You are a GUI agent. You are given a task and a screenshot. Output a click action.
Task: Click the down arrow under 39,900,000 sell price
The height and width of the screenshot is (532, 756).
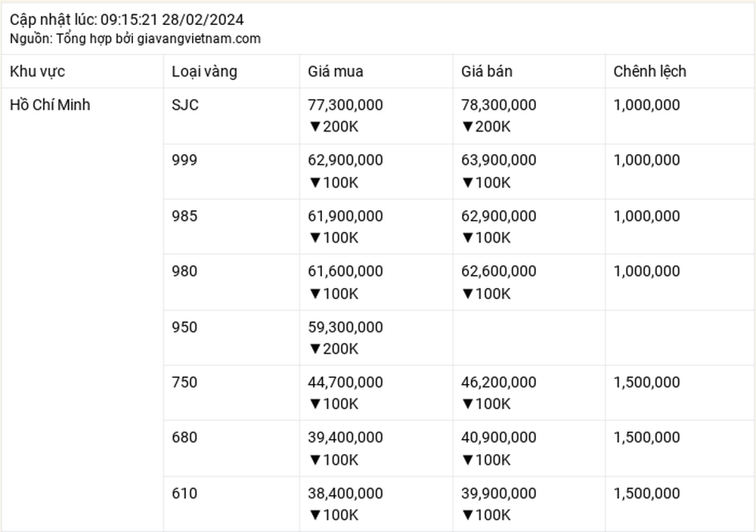click(x=468, y=515)
